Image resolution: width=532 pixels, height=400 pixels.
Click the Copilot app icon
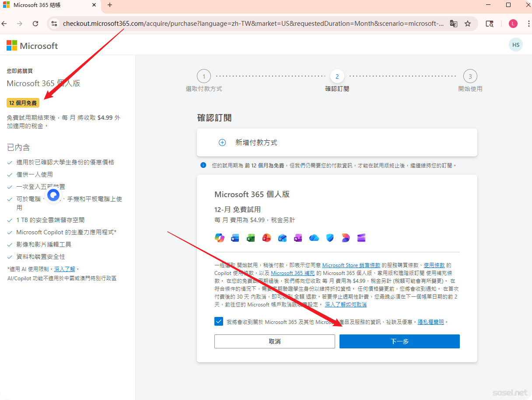pos(219,238)
